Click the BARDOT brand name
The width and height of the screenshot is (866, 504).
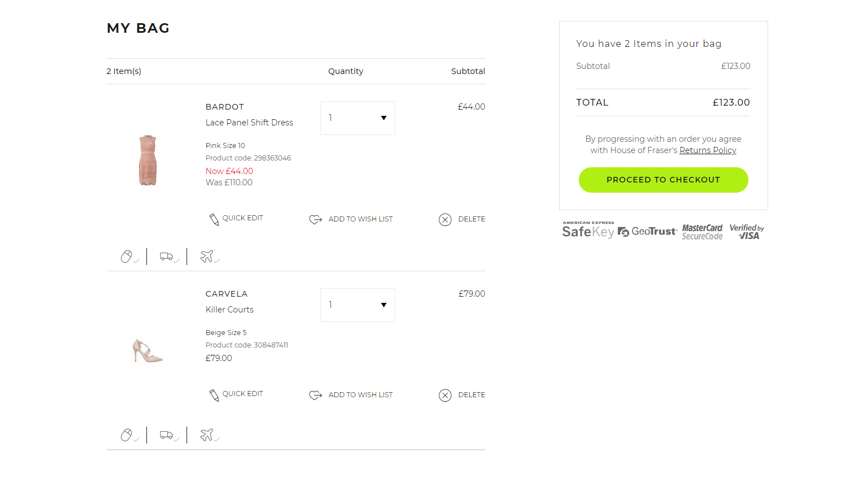[x=225, y=107]
